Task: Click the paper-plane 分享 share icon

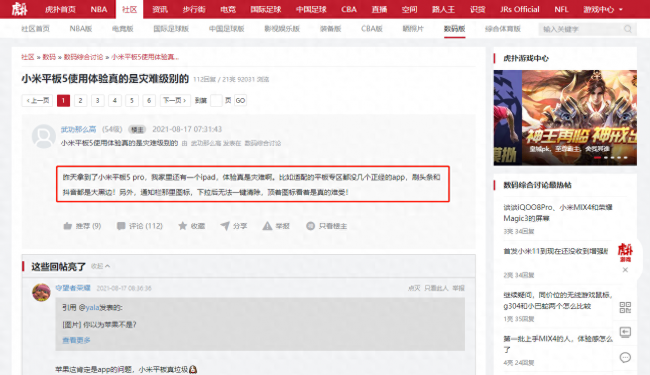Action: pos(225,226)
